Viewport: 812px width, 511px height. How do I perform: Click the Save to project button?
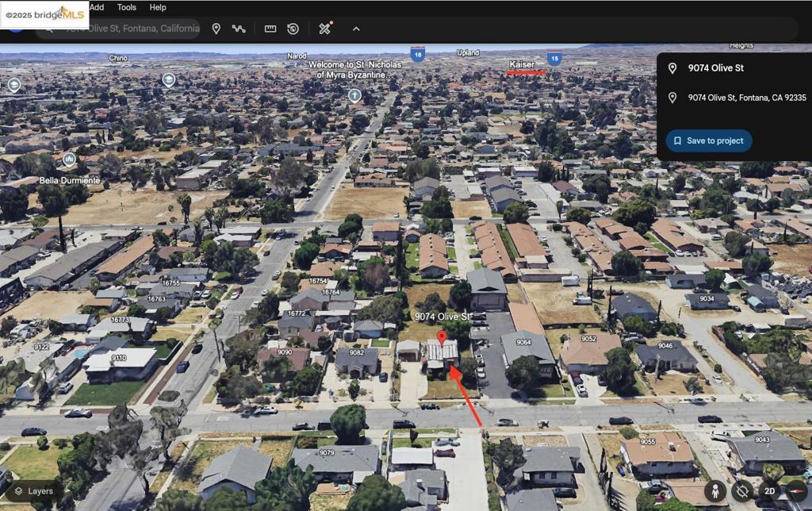pyautogui.click(x=708, y=140)
